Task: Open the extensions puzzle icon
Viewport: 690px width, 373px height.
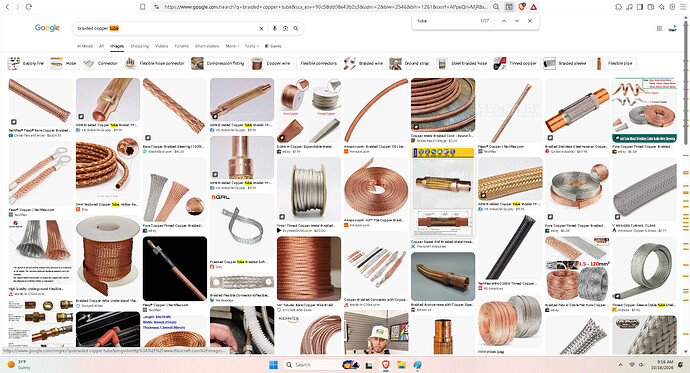Action: coord(618,7)
